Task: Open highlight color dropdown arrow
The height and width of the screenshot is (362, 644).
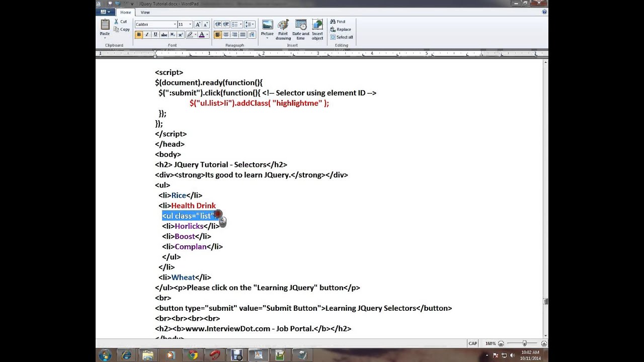Action: (195, 35)
